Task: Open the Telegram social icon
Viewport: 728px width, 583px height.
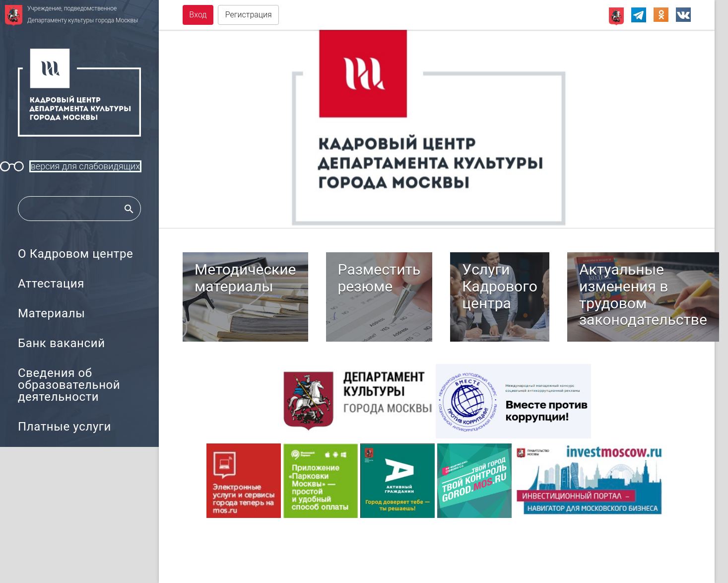Action: pyautogui.click(x=638, y=15)
